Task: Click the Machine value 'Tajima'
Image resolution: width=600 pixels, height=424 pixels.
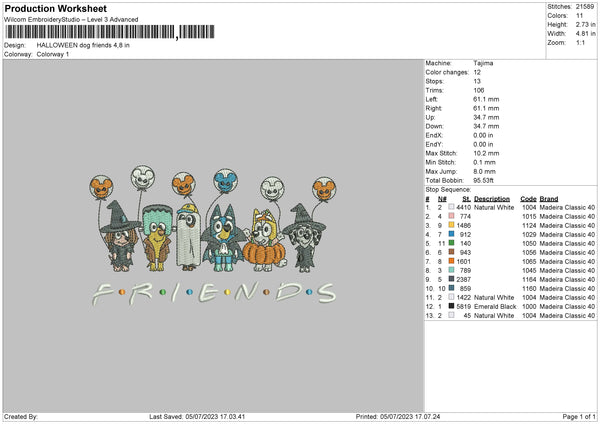Action: (x=483, y=63)
